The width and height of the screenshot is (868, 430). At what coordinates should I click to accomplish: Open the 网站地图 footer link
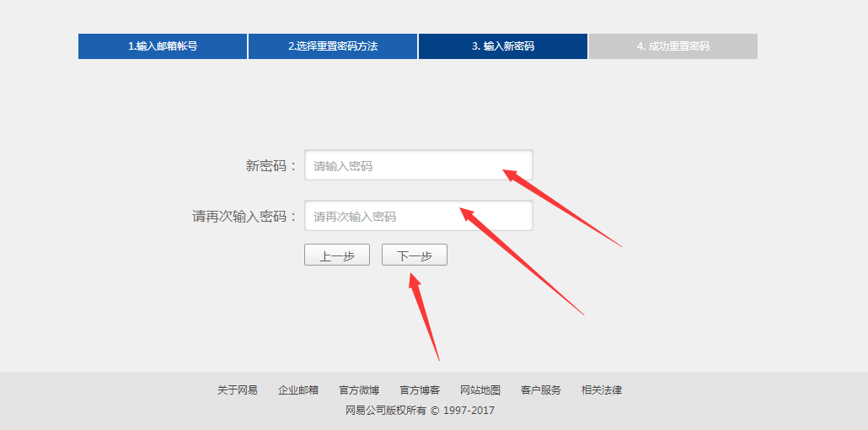pyautogui.click(x=480, y=390)
